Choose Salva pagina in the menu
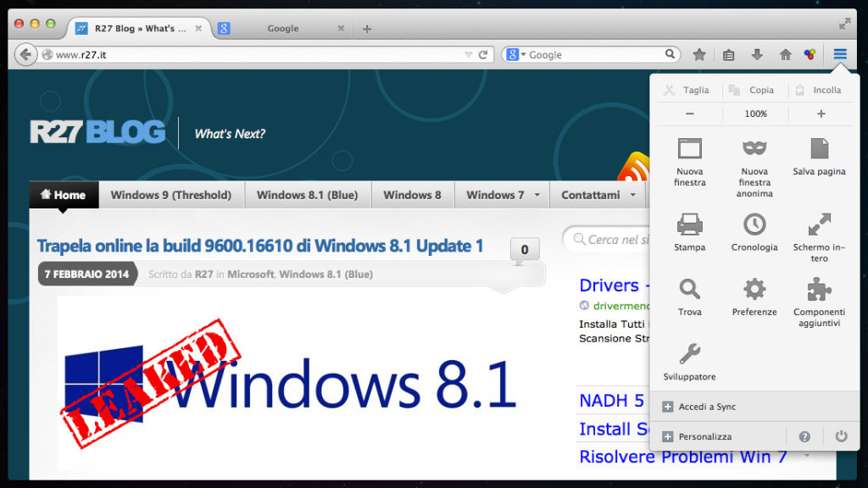Viewport: 868px width, 488px height. tap(819, 157)
